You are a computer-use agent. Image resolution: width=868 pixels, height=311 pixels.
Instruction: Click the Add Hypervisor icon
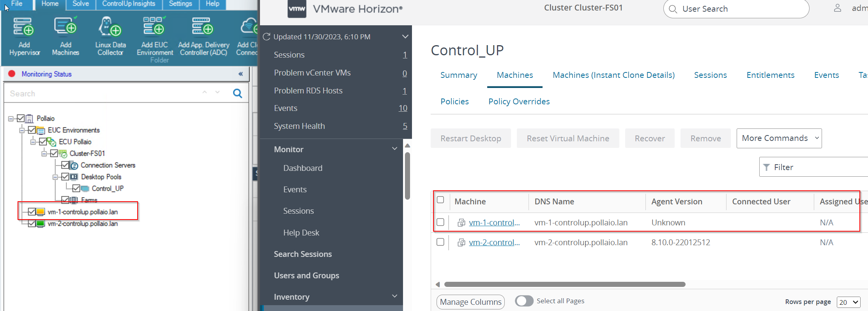coord(24,27)
